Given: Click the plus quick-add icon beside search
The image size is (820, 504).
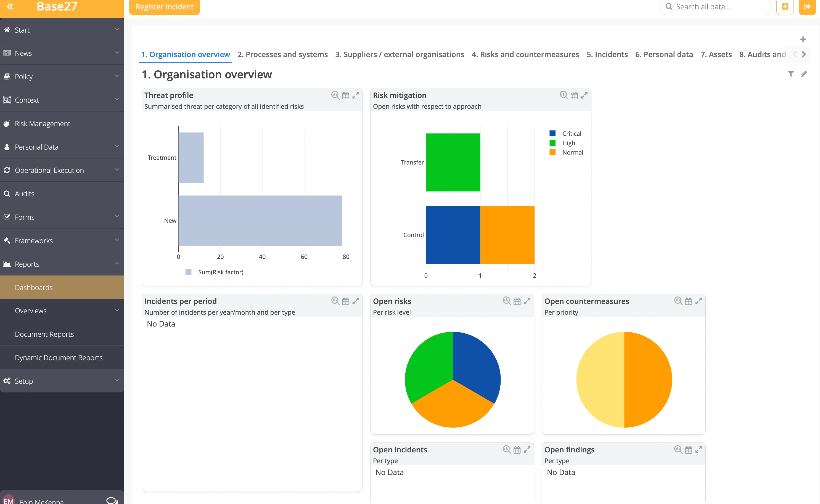Looking at the screenshot, I should click(x=785, y=7).
